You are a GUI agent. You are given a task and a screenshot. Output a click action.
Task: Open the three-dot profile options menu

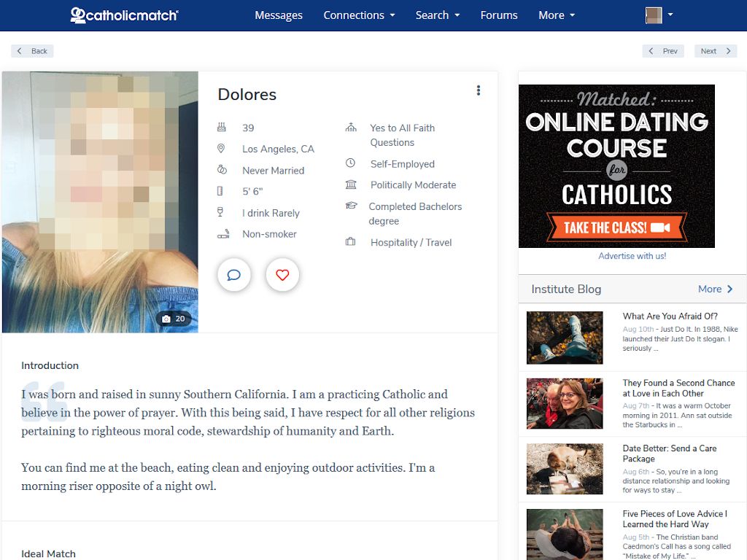tap(479, 90)
